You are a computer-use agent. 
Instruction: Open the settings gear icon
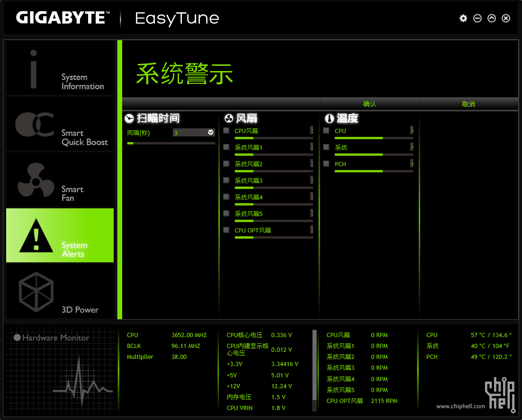click(463, 18)
